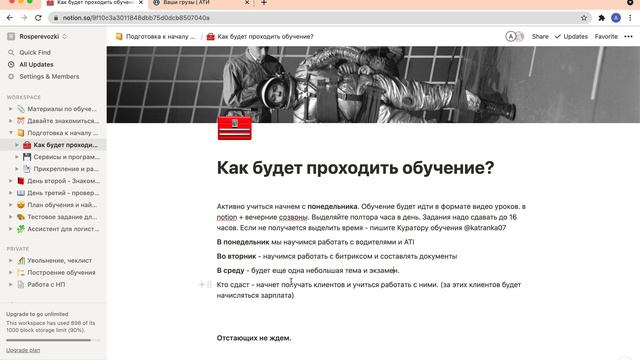
Task: Go back with browser back arrow
Action: pos(10,18)
